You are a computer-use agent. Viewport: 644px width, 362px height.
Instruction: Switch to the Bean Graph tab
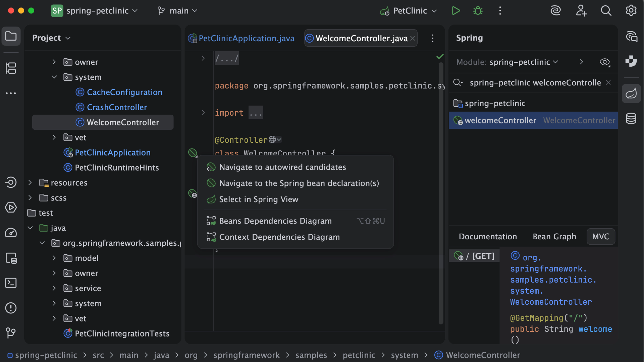[554, 236]
